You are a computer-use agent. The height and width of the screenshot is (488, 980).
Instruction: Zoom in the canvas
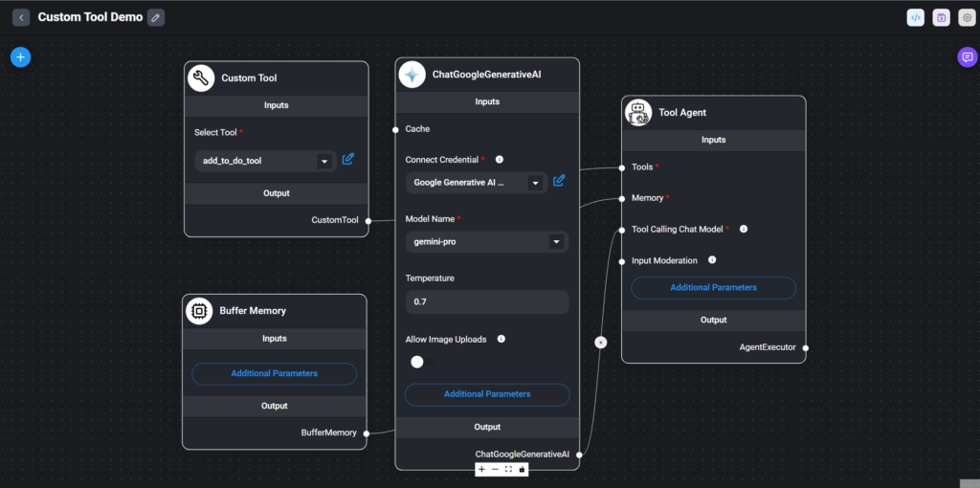tap(482, 469)
